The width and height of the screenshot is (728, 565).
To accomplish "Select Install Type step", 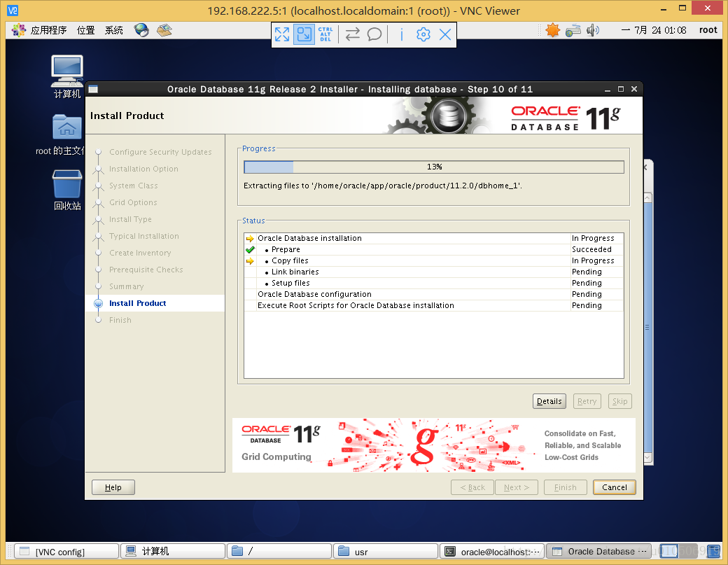I will [130, 219].
